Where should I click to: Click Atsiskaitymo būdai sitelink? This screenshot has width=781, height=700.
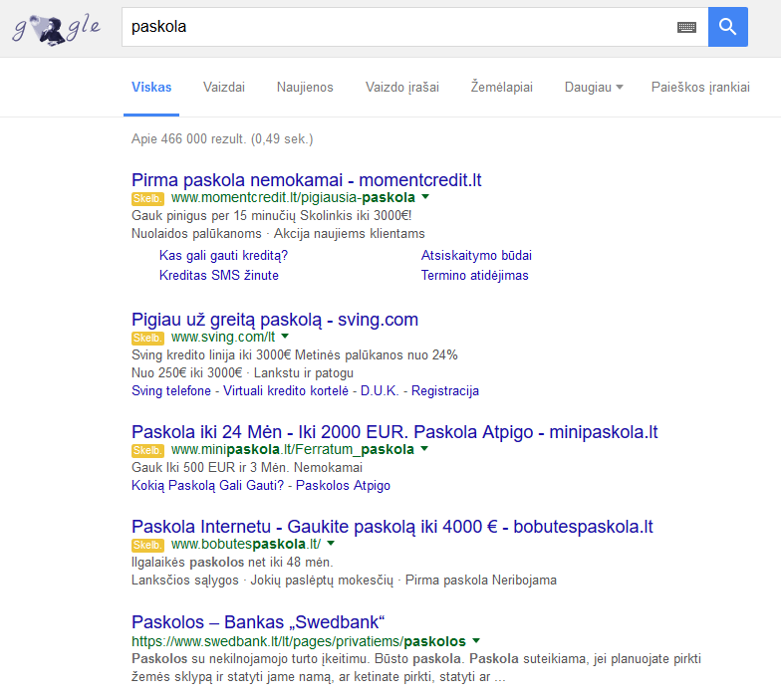coord(476,255)
